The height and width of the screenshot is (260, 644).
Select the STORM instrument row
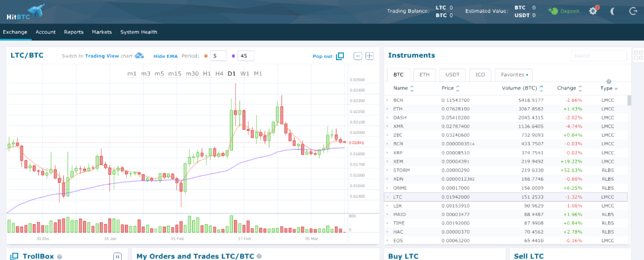click(x=506, y=170)
